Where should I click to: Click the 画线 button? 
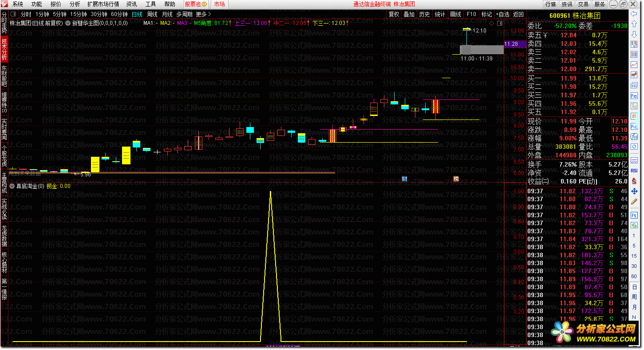[456, 14]
